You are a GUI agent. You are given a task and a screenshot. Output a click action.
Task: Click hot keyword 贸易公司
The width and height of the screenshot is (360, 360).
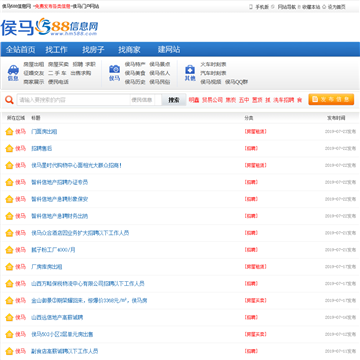pos(212,100)
